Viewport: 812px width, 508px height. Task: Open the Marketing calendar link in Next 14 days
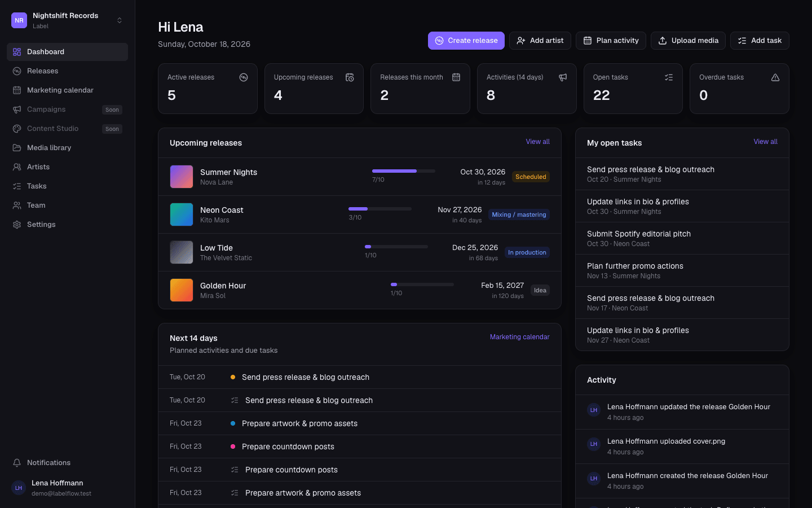click(519, 337)
